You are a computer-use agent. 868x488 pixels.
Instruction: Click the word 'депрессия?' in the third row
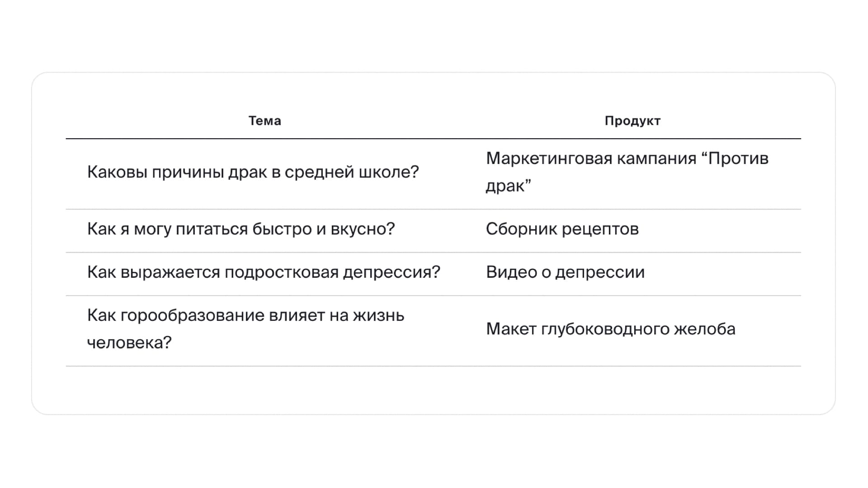click(x=392, y=272)
